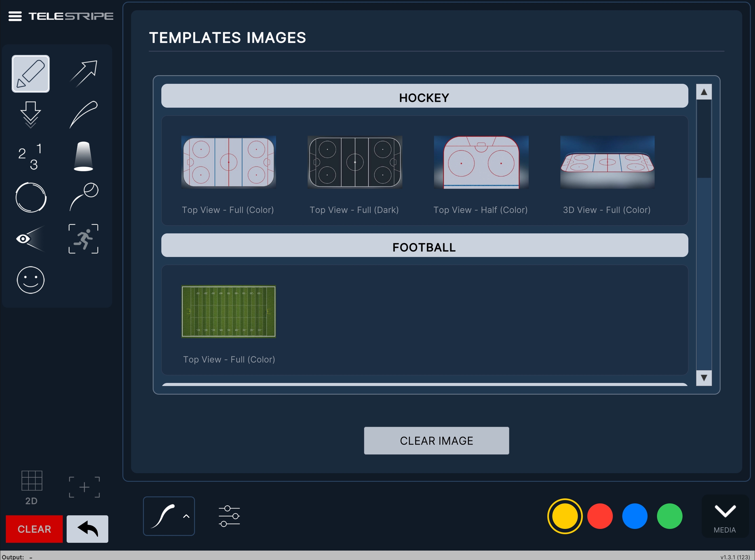Select the circle drawing tool
755x560 pixels.
coord(30,198)
